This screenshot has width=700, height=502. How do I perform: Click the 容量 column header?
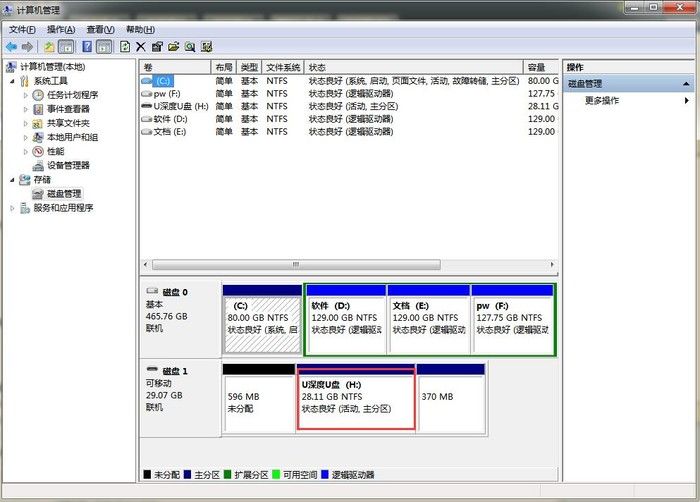coord(537,67)
